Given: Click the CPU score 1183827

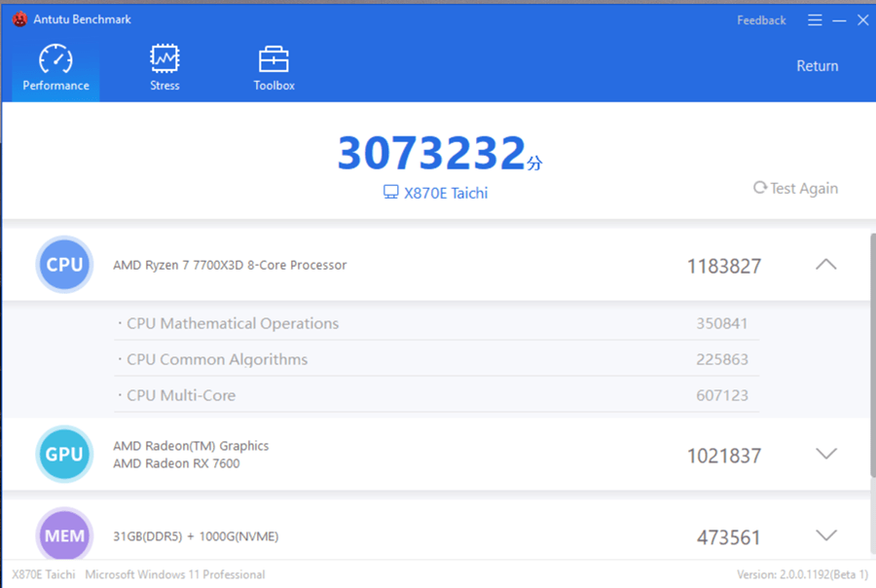Looking at the screenshot, I should (x=723, y=267).
